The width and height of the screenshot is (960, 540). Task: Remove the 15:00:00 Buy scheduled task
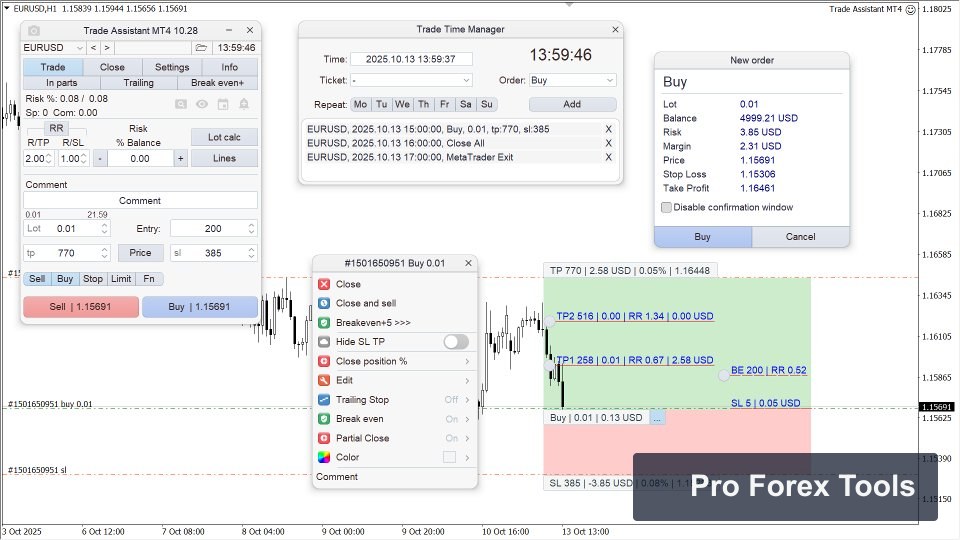click(609, 129)
